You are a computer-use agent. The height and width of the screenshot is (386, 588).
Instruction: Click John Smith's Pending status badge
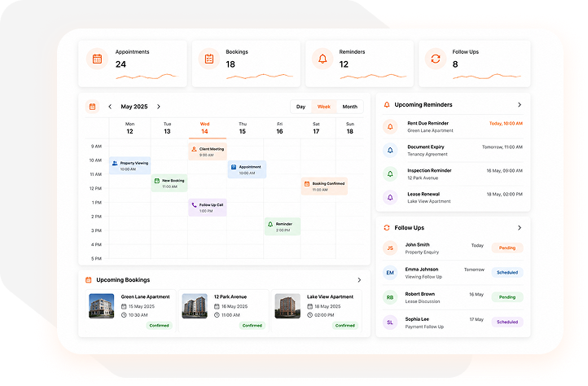(507, 248)
